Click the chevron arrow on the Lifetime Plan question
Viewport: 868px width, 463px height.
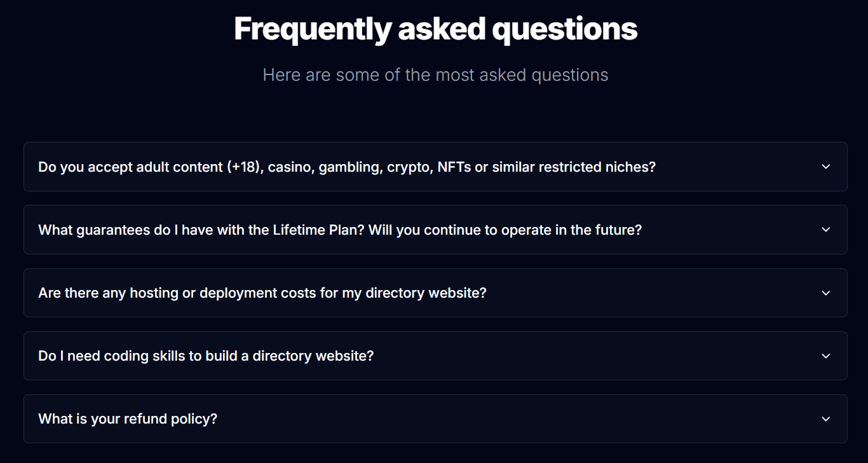[825, 230]
